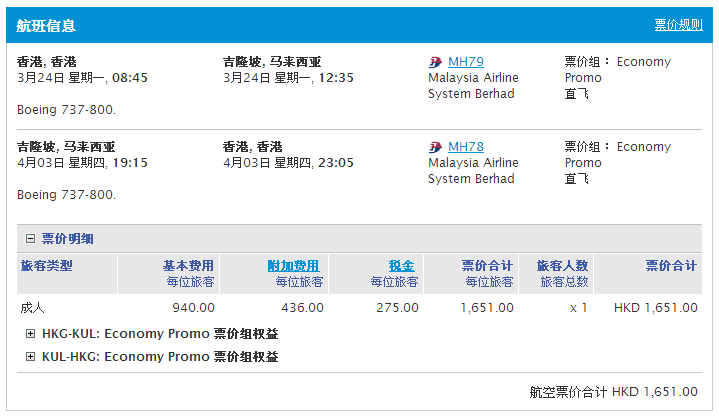Image resolution: width=719 pixels, height=419 pixels.
Task: Open flight MH79 details link
Action: (465, 62)
